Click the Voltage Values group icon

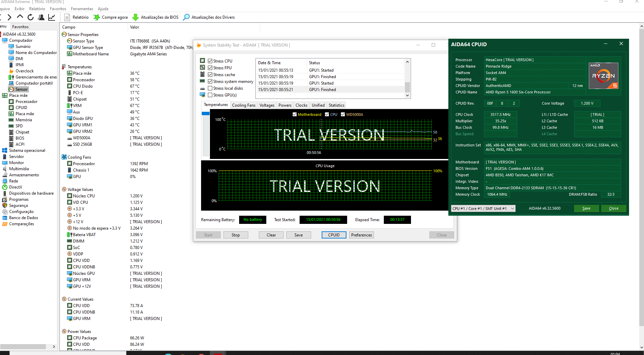[64, 189]
